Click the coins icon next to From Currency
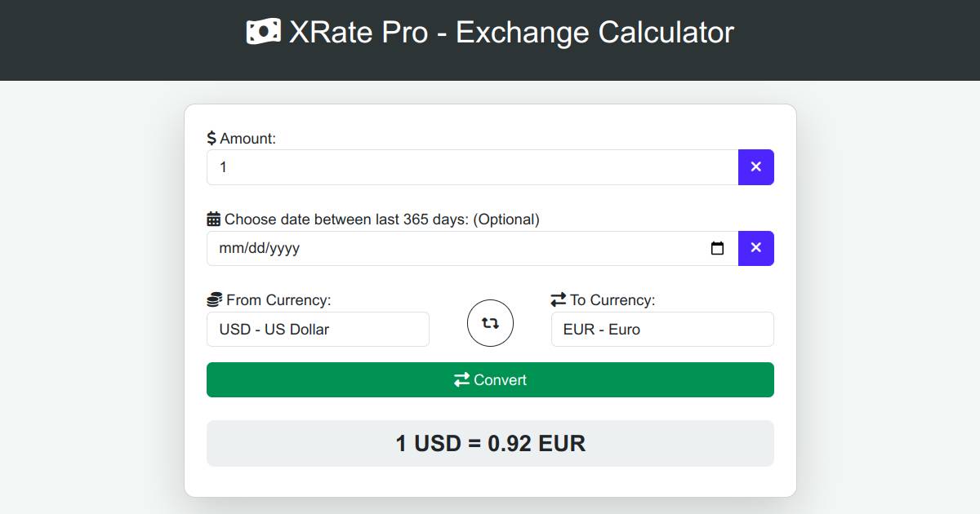Screen dimensions: 980x514 pos(213,299)
